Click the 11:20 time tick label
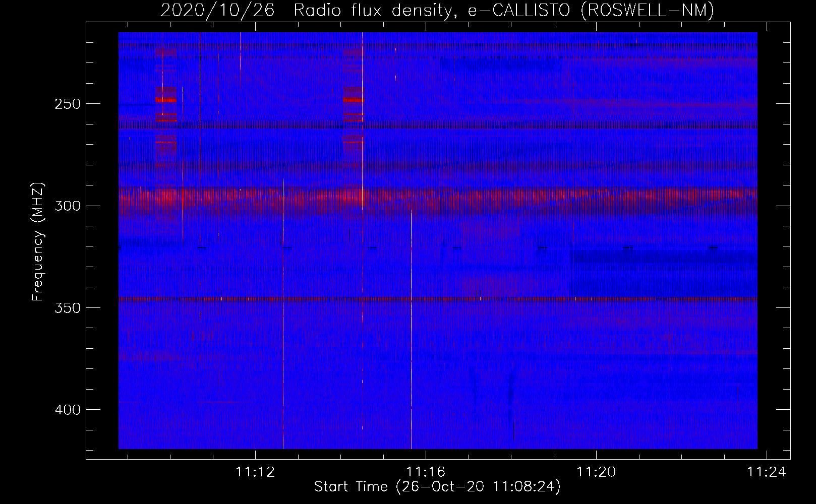The height and width of the screenshot is (504, 816). coord(596,472)
